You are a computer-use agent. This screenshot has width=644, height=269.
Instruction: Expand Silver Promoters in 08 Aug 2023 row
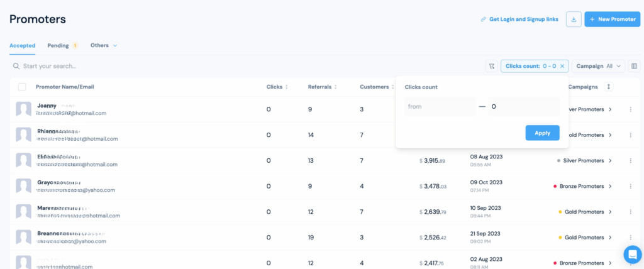pos(610,160)
